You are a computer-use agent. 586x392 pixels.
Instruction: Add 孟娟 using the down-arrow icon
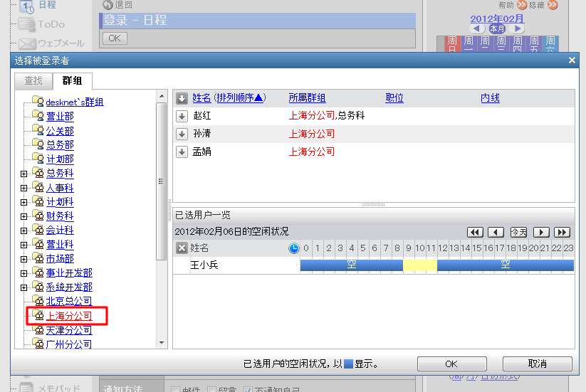182,152
